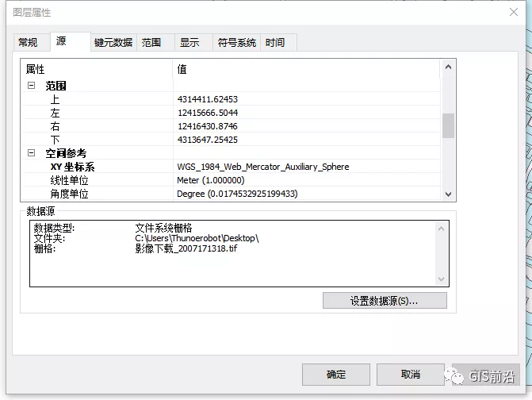Click the folder path C:\Users\Thunoerobot\Desktop\
The width and height of the screenshot is (532, 400).
pyautogui.click(x=197, y=238)
